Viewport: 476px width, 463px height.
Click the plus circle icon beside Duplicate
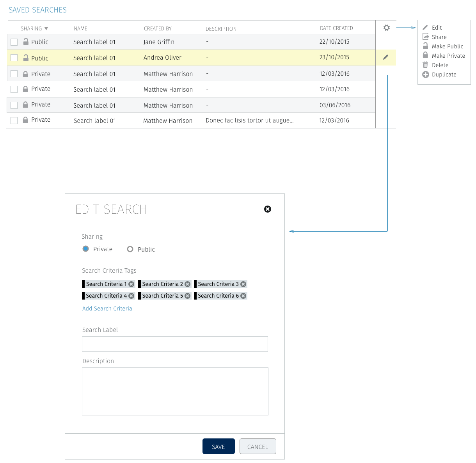[x=426, y=75]
